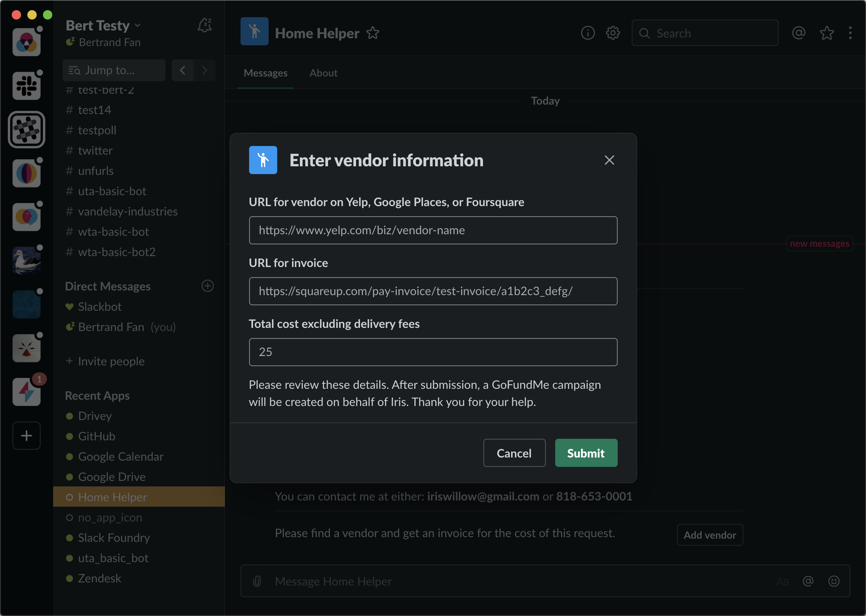The width and height of the screenshot is (866, 616).
Task: Navigate back with the history arrow
Action: pyautogui.click(x=182, y=70)
